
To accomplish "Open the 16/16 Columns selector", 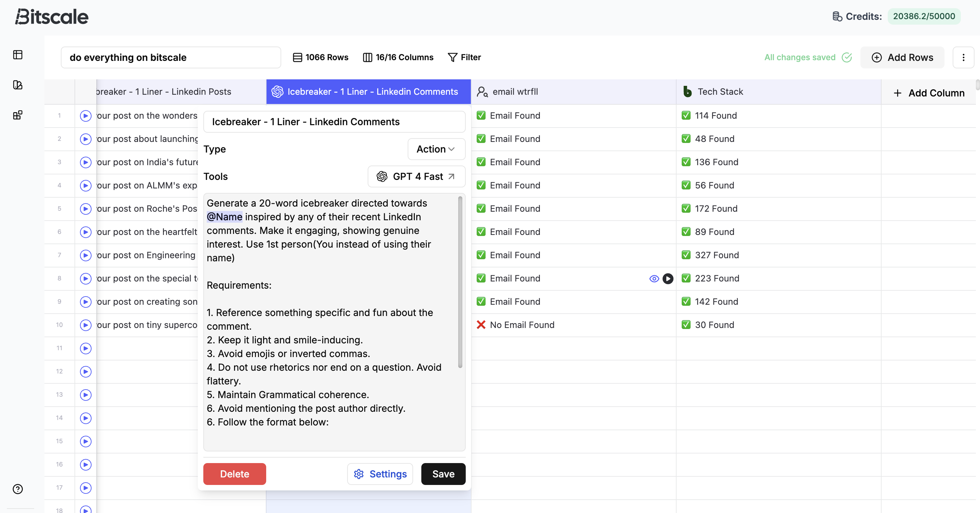I will 398,57.
